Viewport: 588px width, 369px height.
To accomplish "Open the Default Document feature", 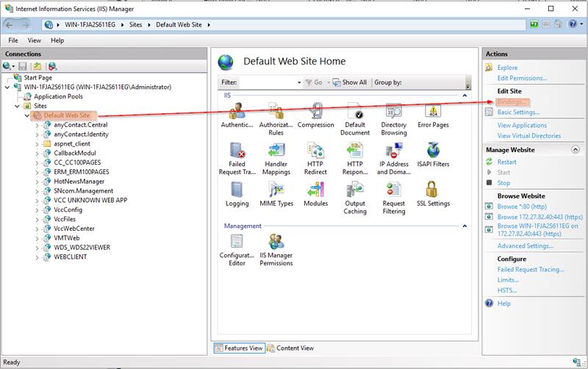I will [355, 112].
